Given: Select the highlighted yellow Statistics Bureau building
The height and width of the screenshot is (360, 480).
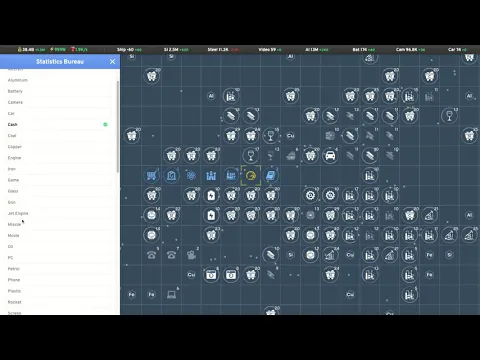Looking at the screenshot, I should pyautogui.click(x=251, y=175).
